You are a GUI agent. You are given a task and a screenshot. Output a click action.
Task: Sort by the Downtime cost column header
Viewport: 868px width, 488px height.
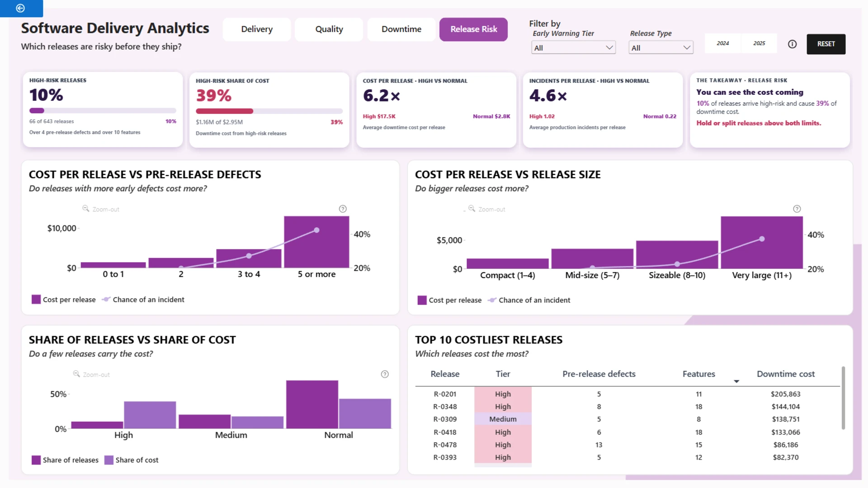[x=786, y=374]
